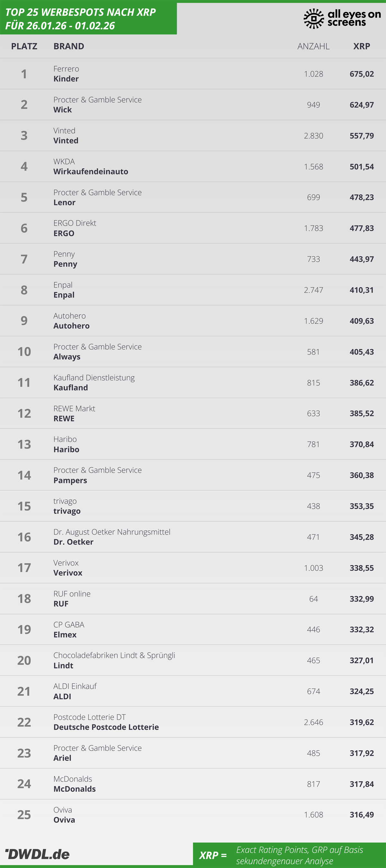Click the BRAND column header
Viewport: 386px width, 868px height.
[x=69, y=46]
